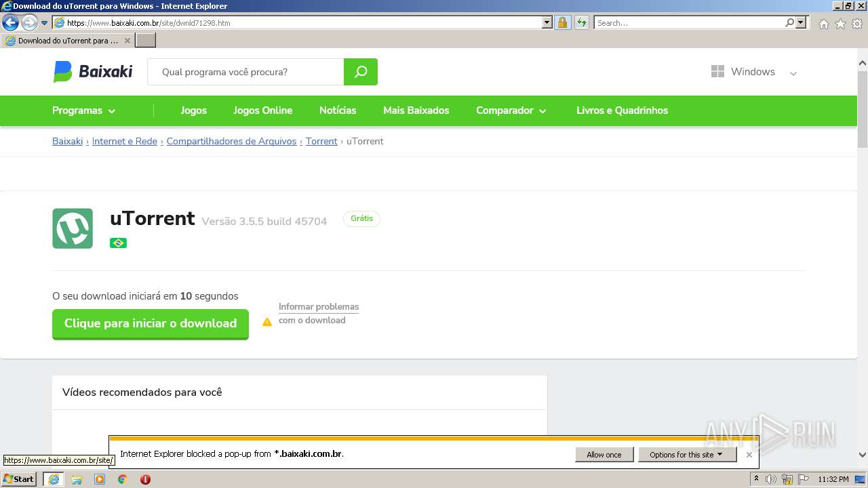The height and width of the screenshot is (488, 868).
Task: Expand the Windows platform selector chevron
Action: pos(793,73)
